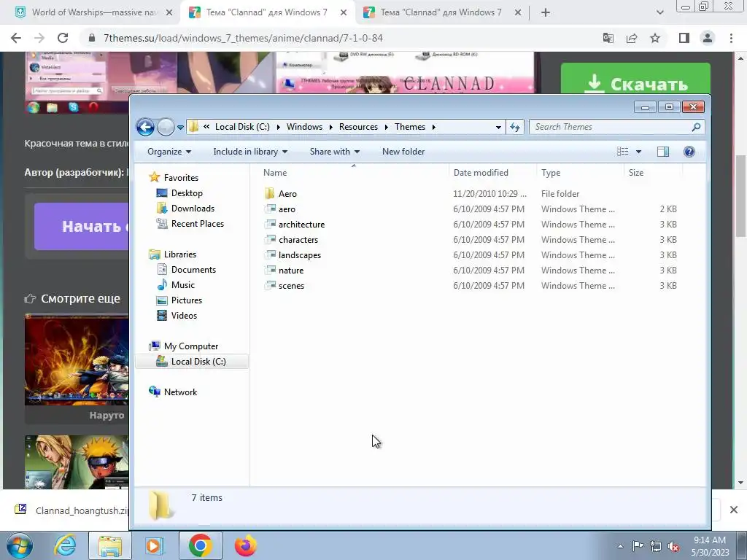
Task: Change view using the view icon
Action: click(x=622, y=152)
